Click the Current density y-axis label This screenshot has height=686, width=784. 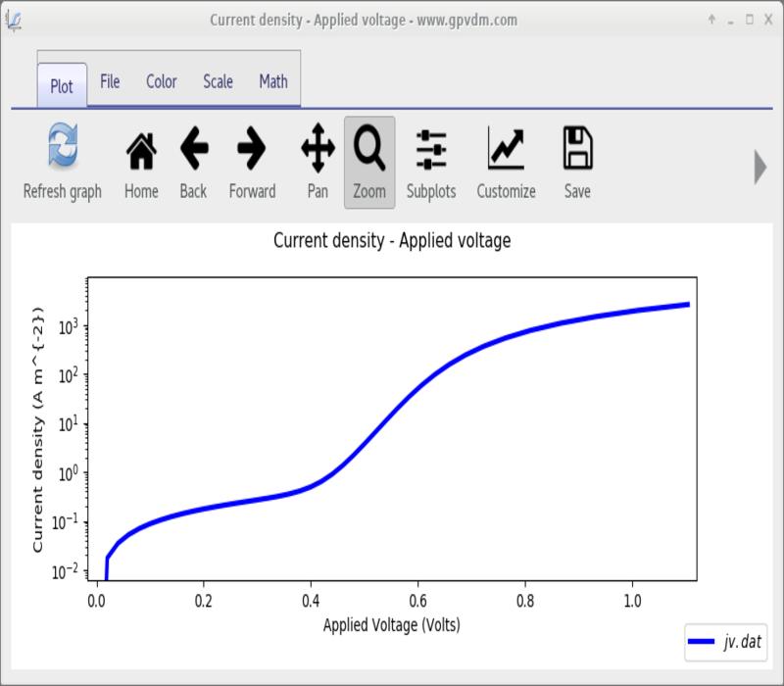coord(38,430)
